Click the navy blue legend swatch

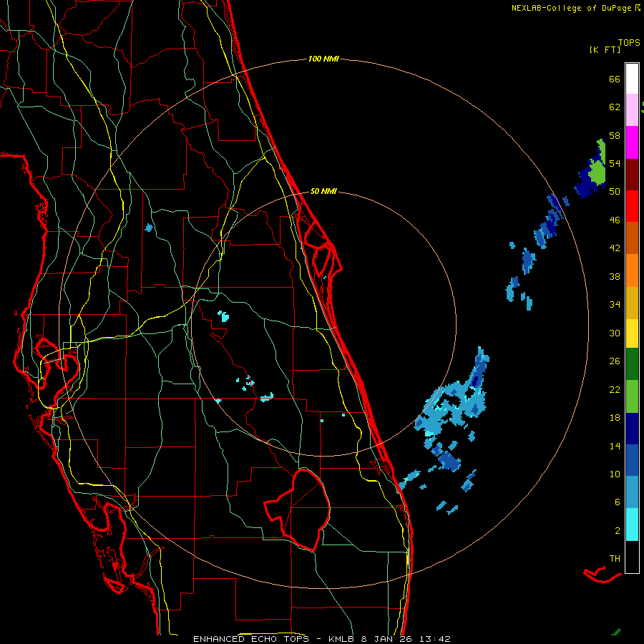point(632,429)
